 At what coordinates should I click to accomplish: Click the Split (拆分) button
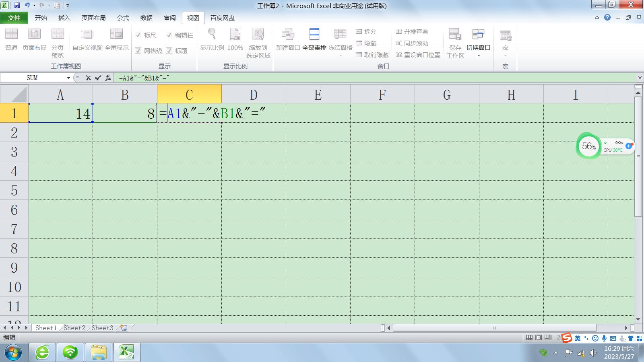(366, 31)
